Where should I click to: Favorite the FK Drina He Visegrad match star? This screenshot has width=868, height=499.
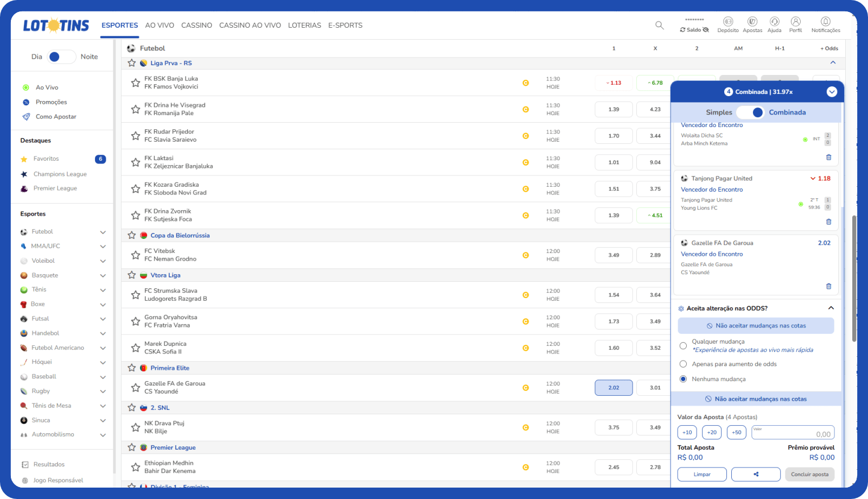click(136, 109)
